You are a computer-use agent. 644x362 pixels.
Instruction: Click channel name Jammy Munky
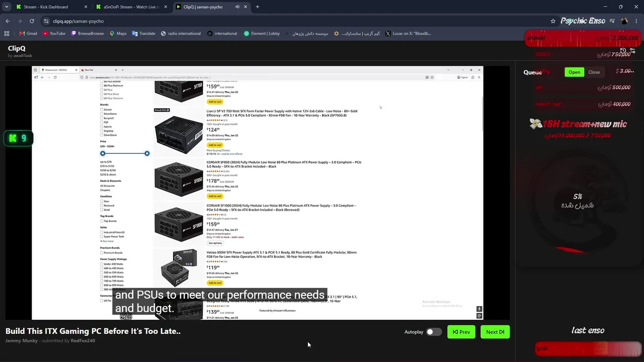22,340
